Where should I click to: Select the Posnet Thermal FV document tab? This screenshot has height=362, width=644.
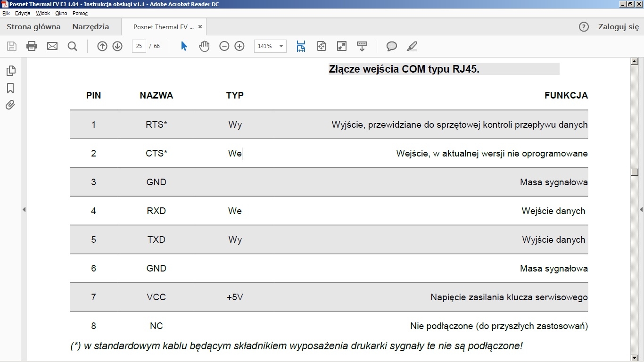click(x=164, y=27)
